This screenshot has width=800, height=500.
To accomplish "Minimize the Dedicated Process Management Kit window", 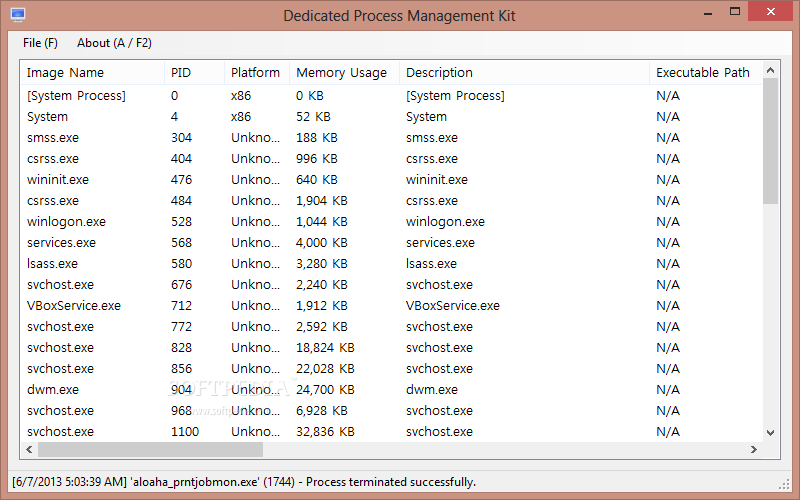I will pyautogui.click(x=708, y=12).
